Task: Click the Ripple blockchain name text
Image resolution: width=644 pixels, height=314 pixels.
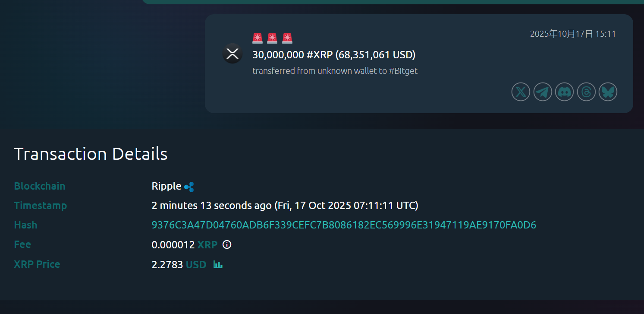Action: (x=166, y=186)
